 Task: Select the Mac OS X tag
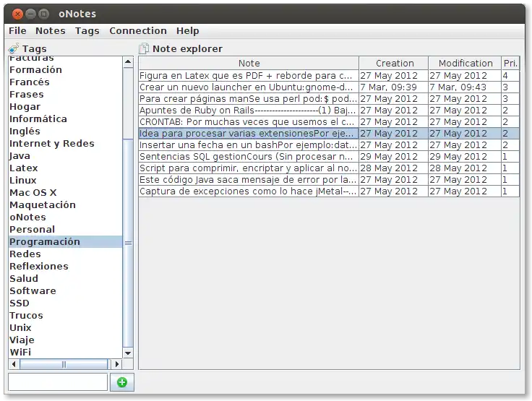point(65,192)
